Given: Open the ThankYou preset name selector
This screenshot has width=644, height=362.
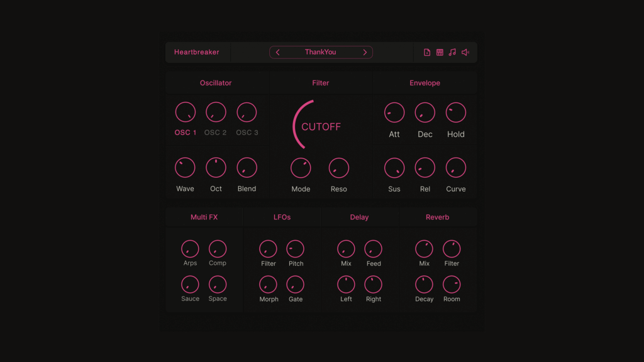Looking at the screenshot, I should 321,53.
